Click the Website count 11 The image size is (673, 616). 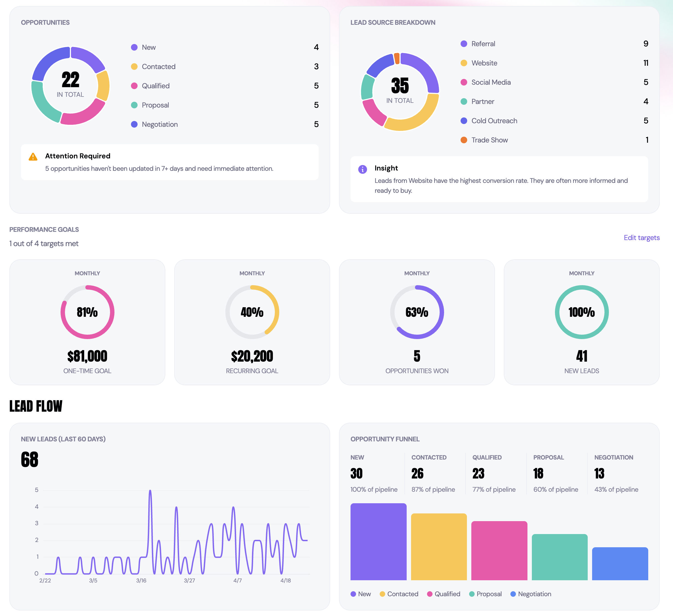(646, 63)
